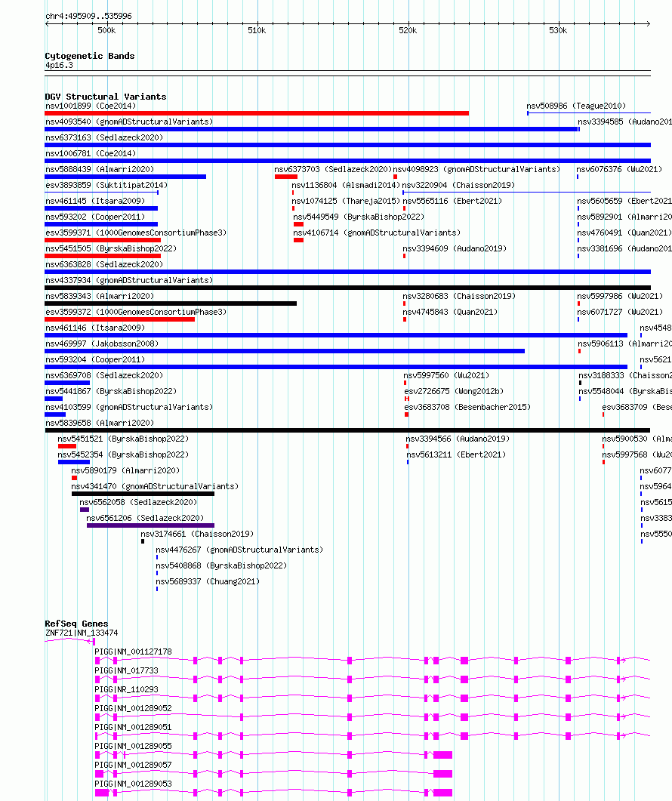672x801 pixels.
Task: Select nsv5452354 (ByrskaBishop2022) label
Action: pyautogui.click(x=123, y=454)
